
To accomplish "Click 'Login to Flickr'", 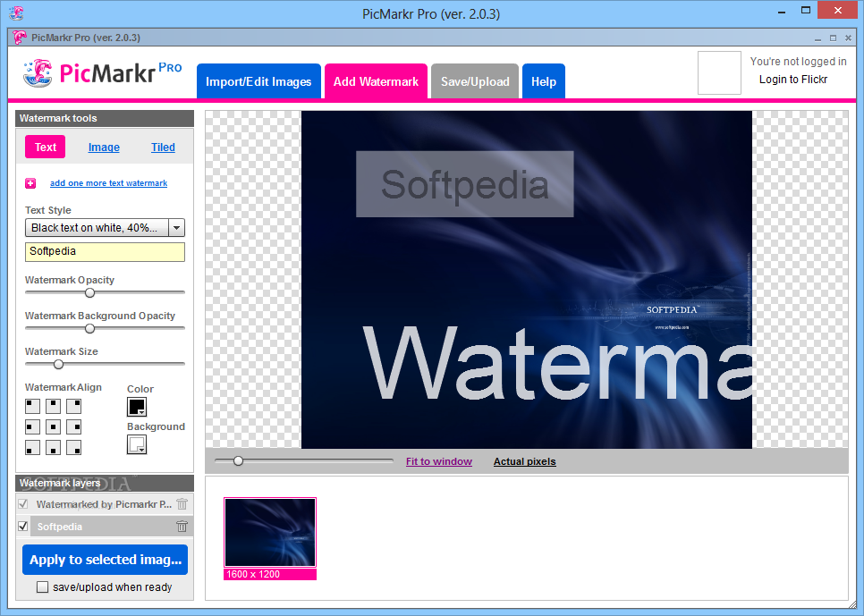I will point(793,80).
